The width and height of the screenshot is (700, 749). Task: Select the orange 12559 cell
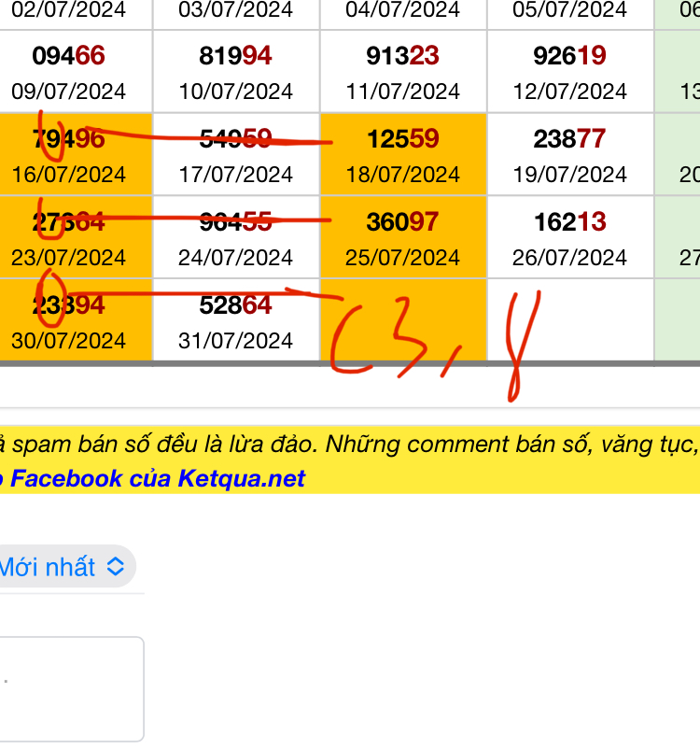point(403,155)
